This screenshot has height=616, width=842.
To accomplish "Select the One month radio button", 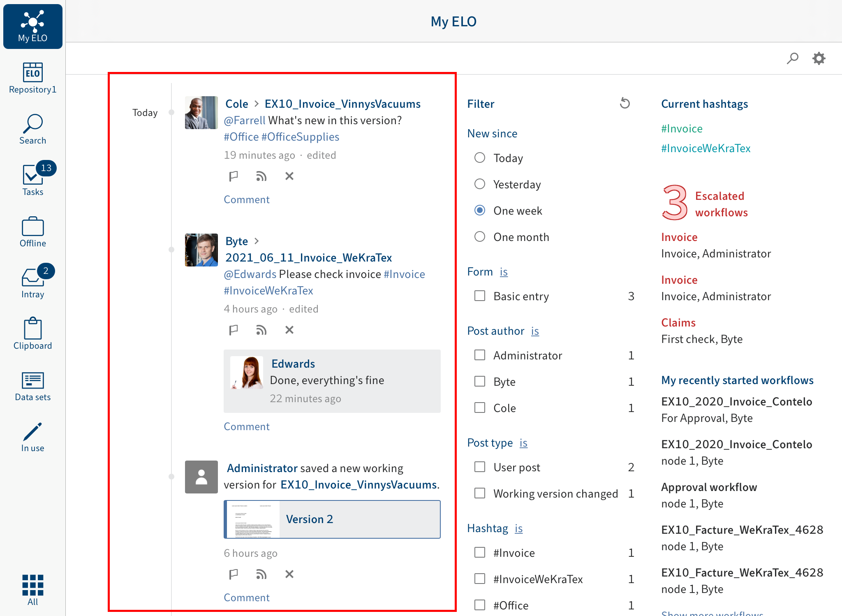I will point(480,237).
